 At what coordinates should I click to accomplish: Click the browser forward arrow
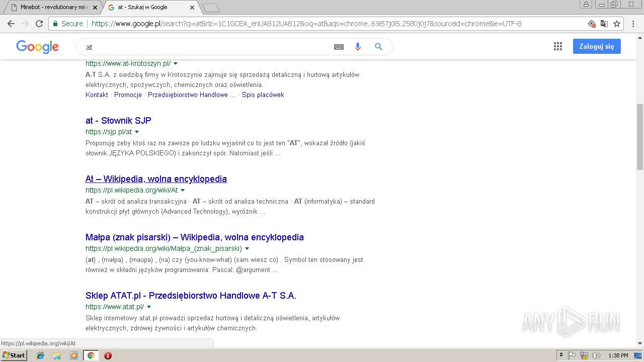click(x=25, y=24)
